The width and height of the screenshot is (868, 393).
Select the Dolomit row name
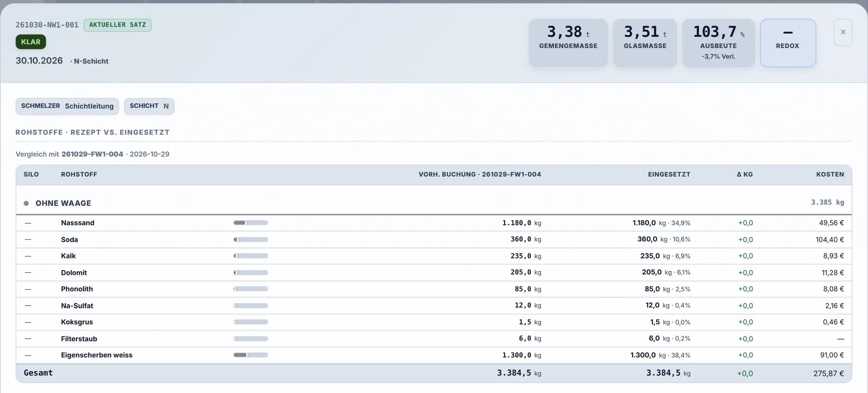tap(74, 273)
